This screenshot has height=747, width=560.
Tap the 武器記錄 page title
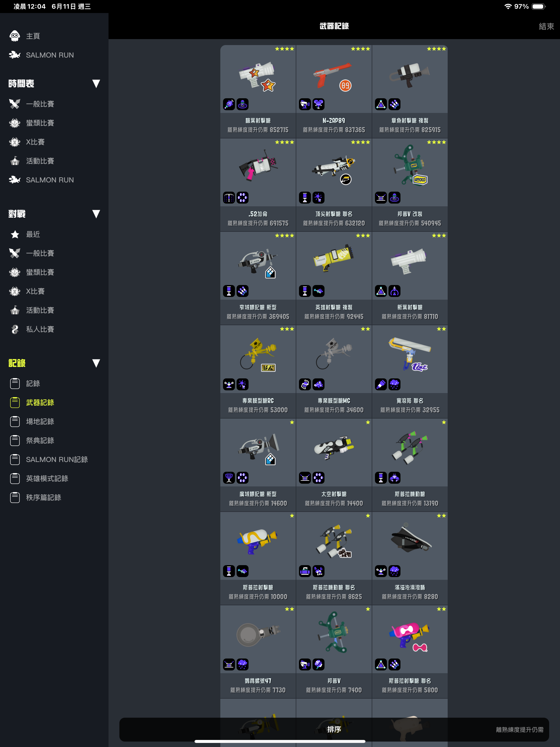point(334,26)
